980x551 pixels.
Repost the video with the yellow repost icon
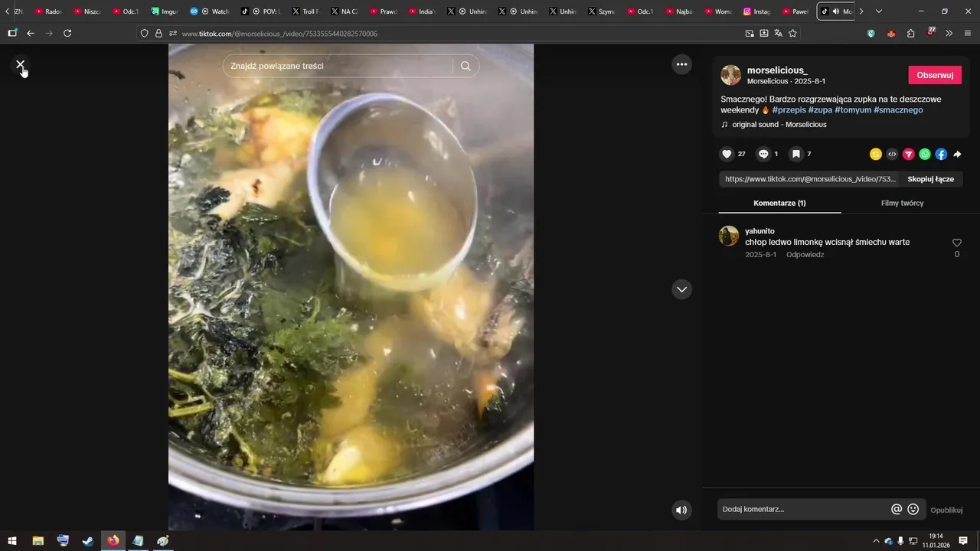coord(876,154)
